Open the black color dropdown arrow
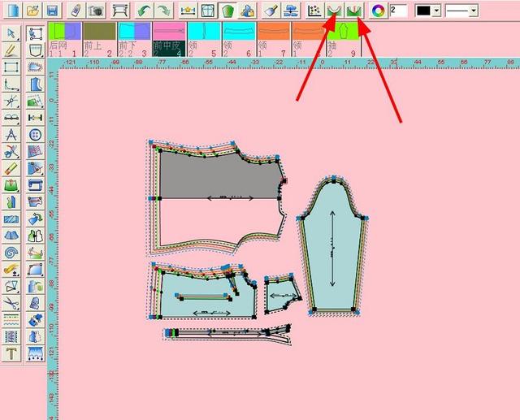Screen dimensions: 520x420 [436, 11]
